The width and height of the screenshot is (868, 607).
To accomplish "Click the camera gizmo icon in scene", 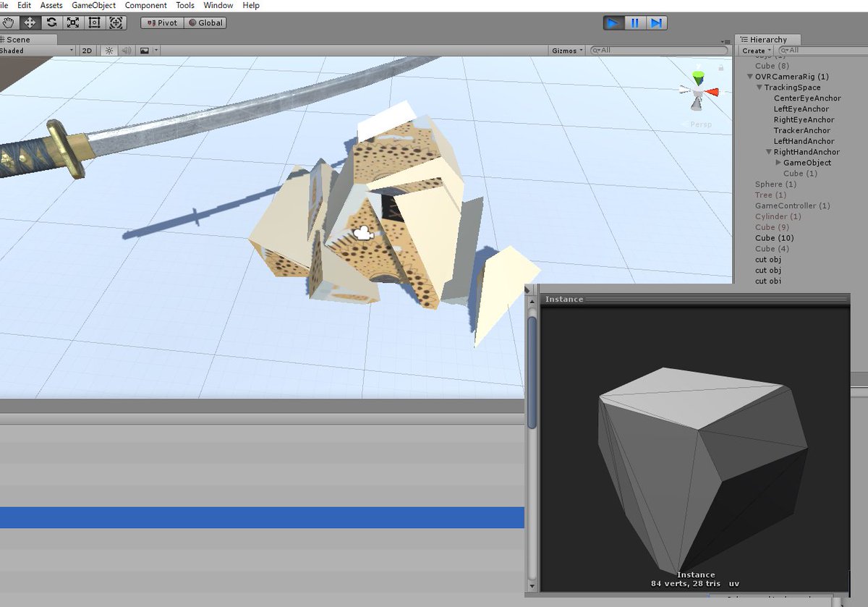I will click(x=362, y=232).
